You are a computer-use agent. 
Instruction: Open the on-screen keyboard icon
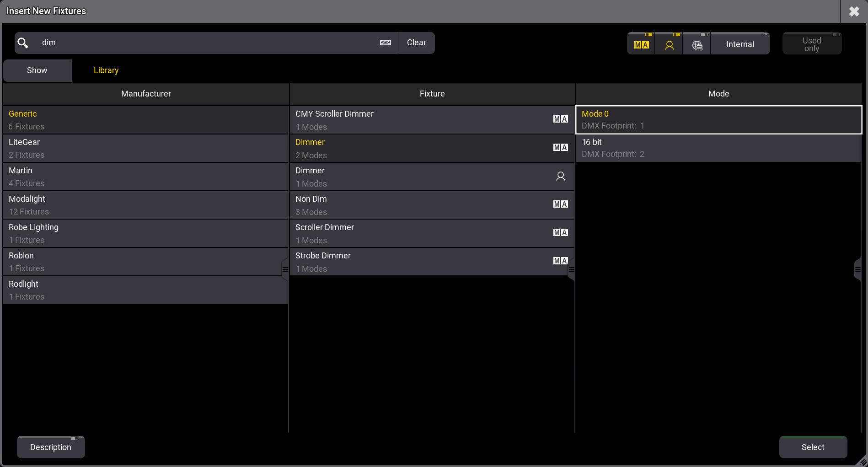[386, 43]
